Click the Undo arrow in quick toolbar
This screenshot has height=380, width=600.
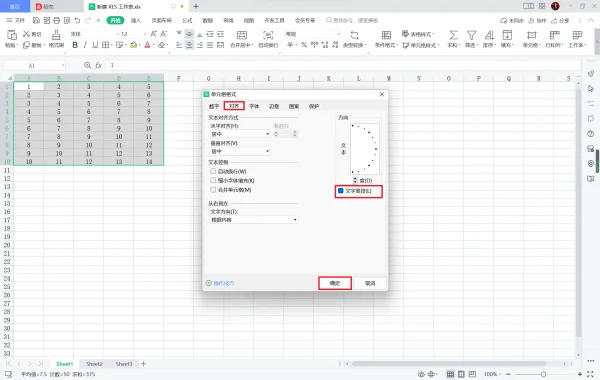pos(77,20)
